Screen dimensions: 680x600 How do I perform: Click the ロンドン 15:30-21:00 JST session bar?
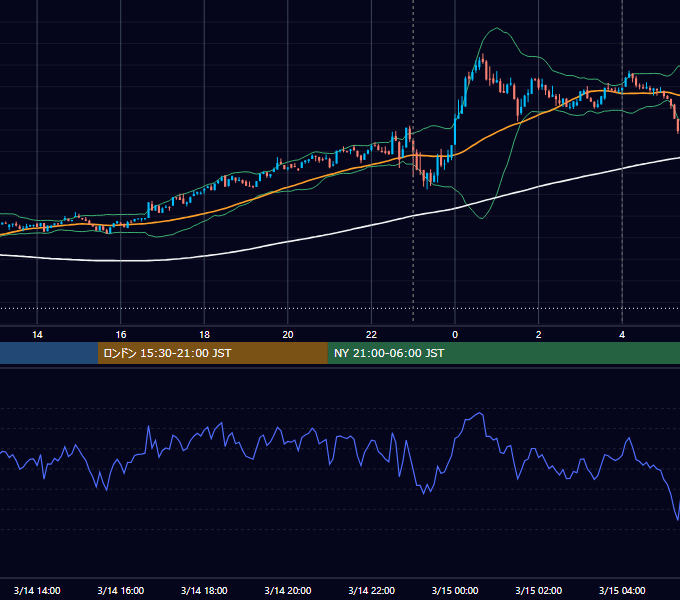coord(212,353)
